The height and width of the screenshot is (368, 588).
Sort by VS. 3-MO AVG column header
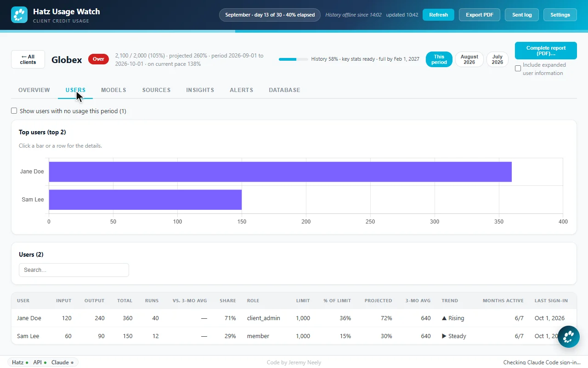(x=190, y=301)
